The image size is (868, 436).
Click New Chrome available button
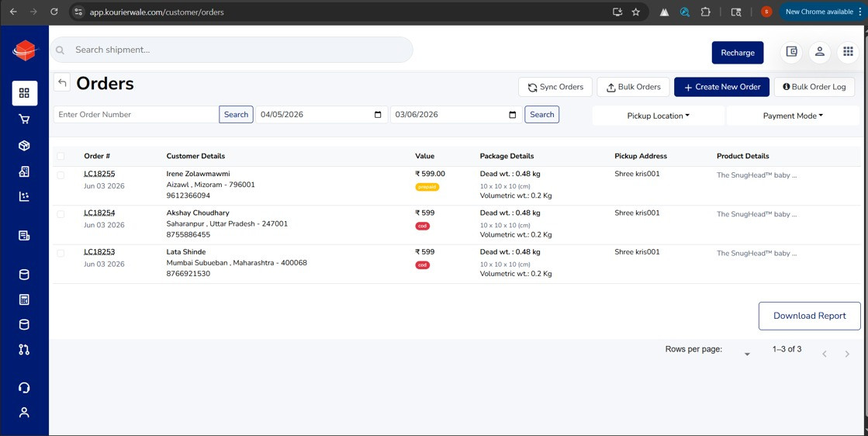coord(821,12)
